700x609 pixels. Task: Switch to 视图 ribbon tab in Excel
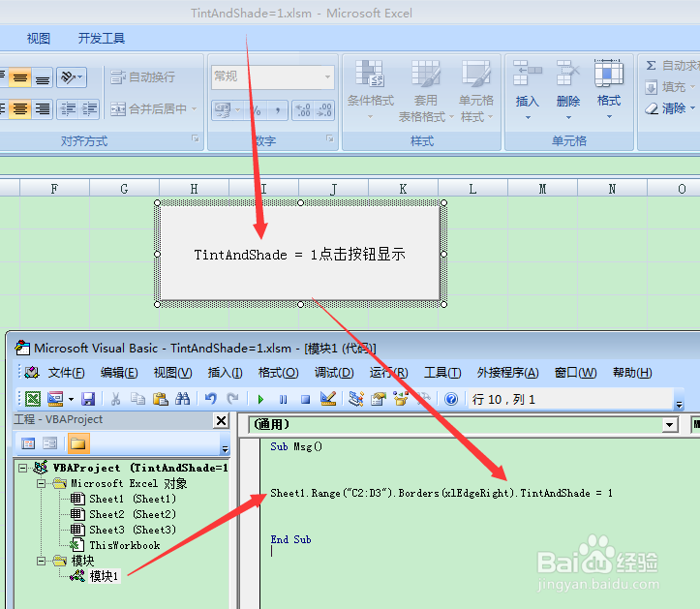[39, 39]
